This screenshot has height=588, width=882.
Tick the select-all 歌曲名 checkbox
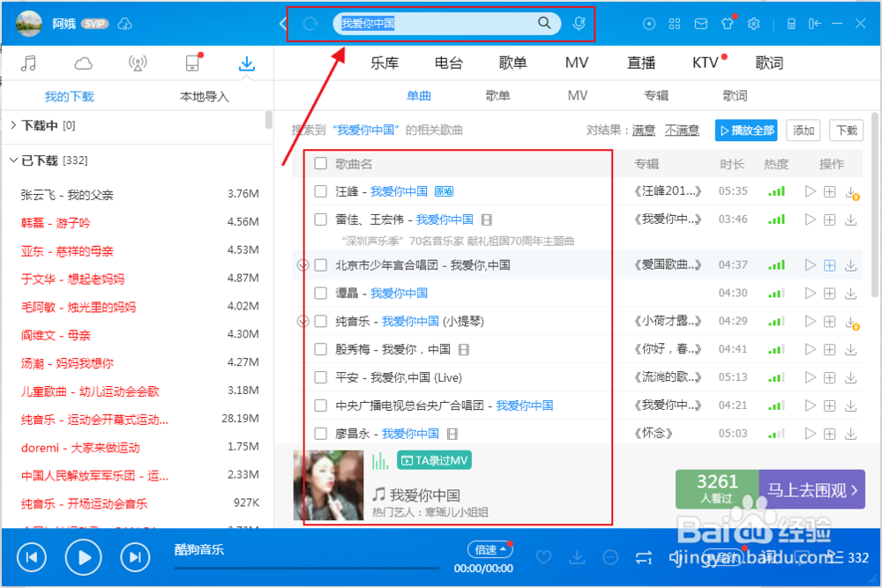(x=321, y=163)
